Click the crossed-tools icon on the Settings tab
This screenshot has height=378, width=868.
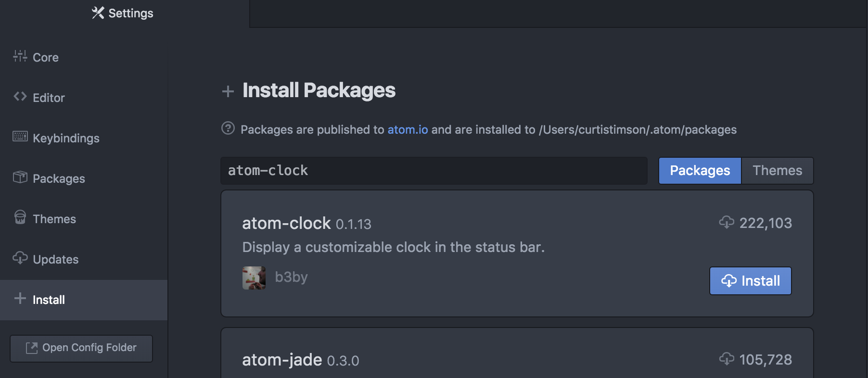click(x=98, y=13)
